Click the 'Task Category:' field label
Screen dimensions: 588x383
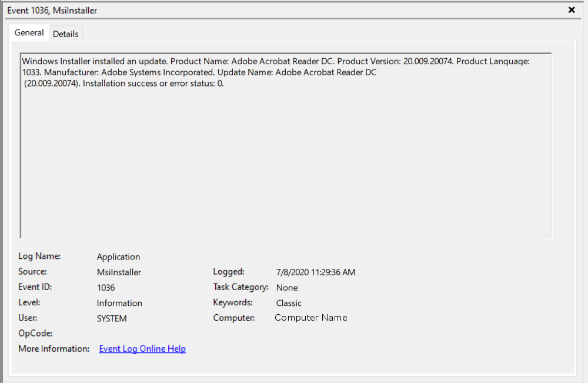click(240, 287)
